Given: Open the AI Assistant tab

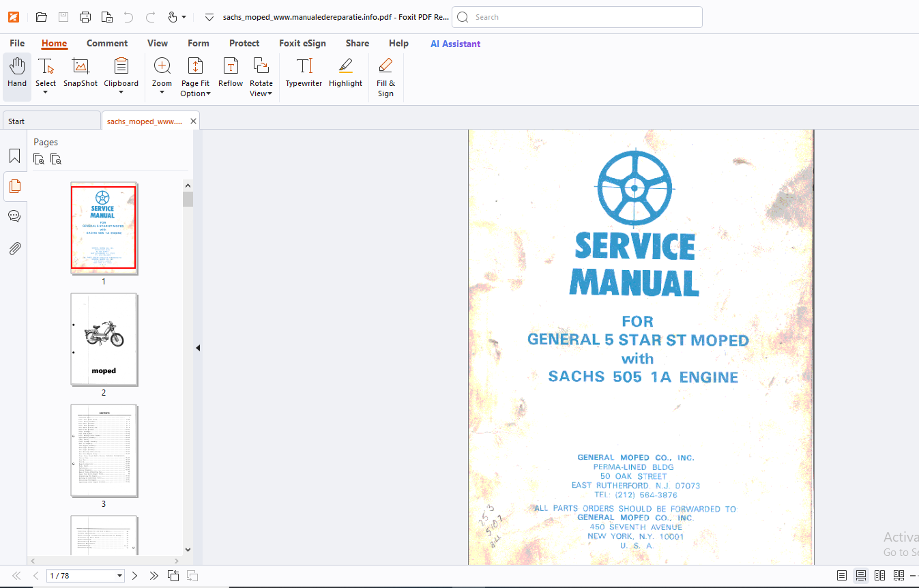Looking at the screenshot, I should point(455,44).
